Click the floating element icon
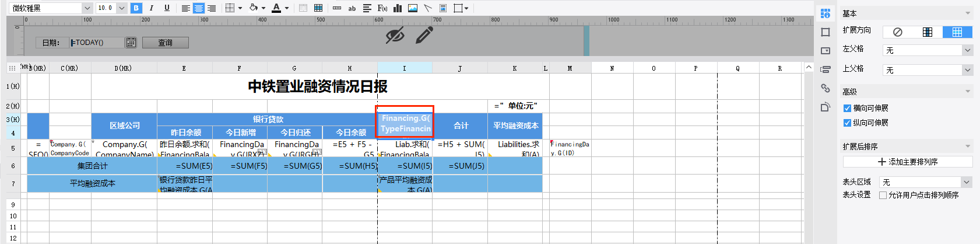This screenshot has width=980, height=244. tap(458, 8)
